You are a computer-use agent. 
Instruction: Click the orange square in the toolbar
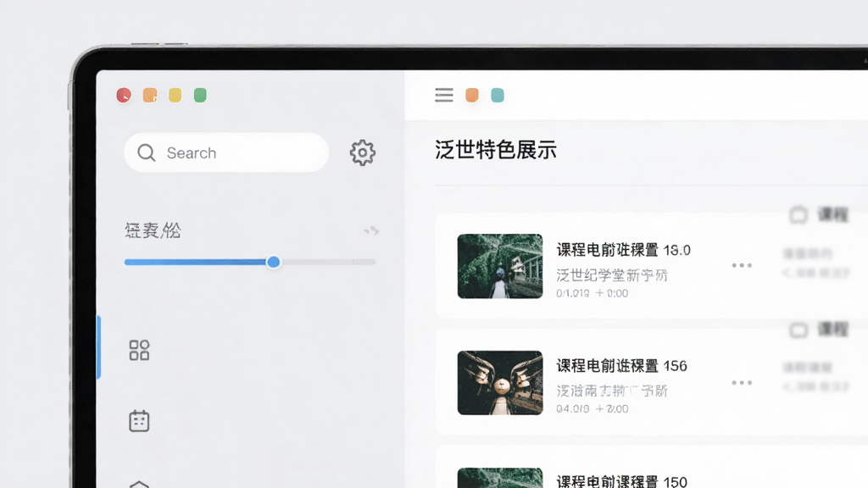[x=471, y=95]
